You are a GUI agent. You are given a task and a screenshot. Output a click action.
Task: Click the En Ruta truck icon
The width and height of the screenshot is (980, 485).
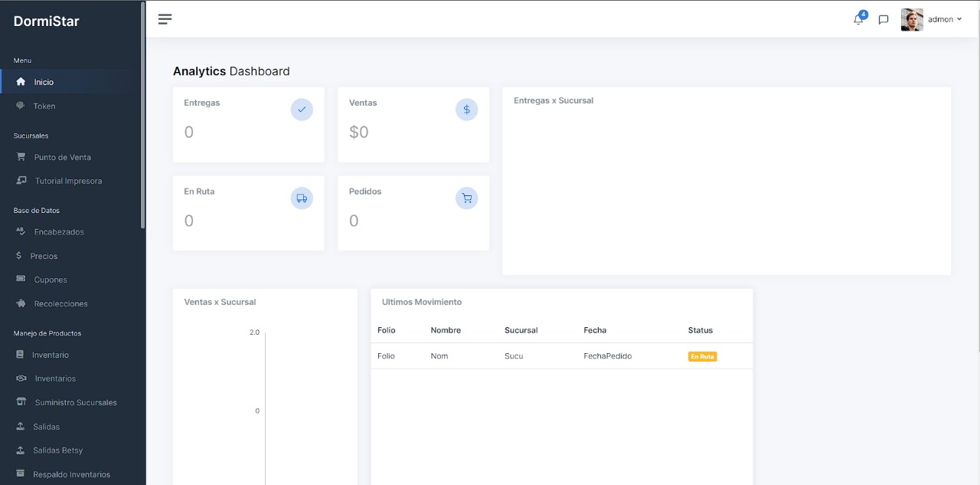[x=302, y=198]
